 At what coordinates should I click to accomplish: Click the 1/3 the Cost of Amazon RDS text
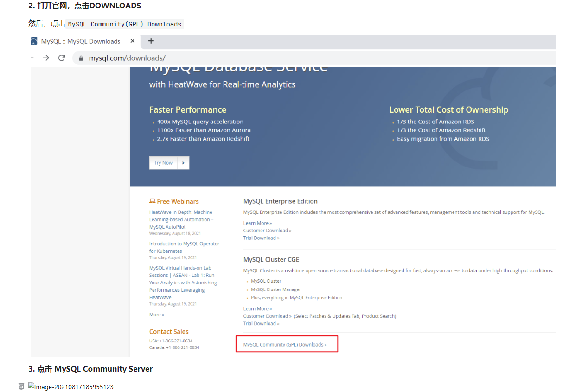pyautogui.click(x=435, y=122)
